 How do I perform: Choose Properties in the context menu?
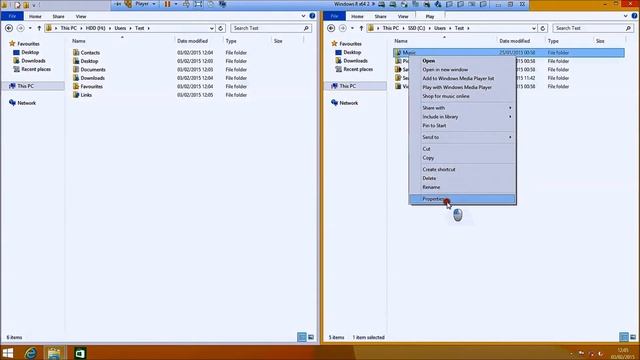point(462,199)
